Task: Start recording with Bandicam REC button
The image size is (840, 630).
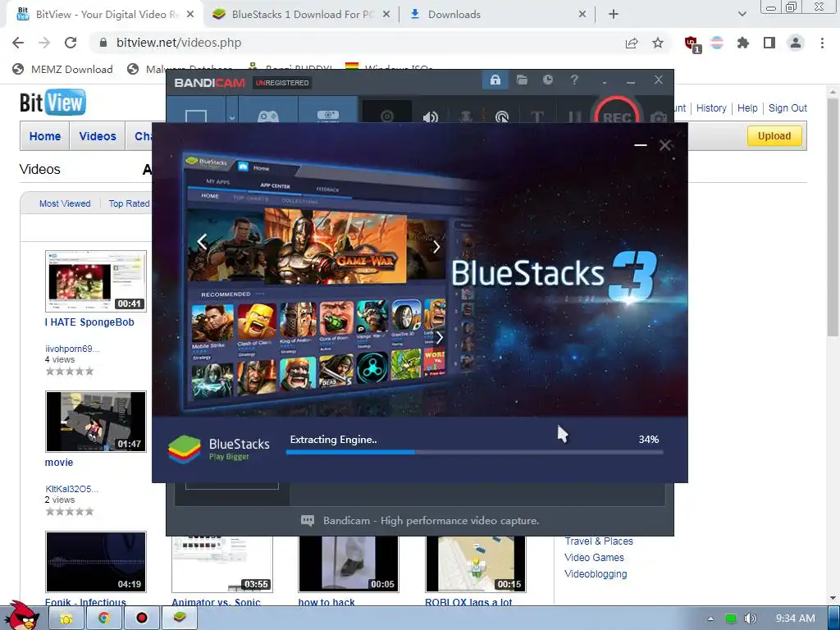Action: coord(617,111)
